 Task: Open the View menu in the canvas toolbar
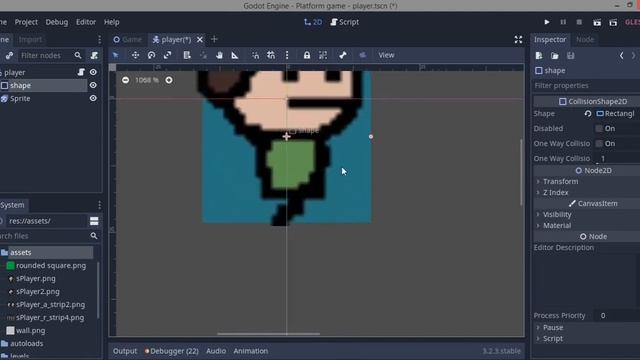386,55
